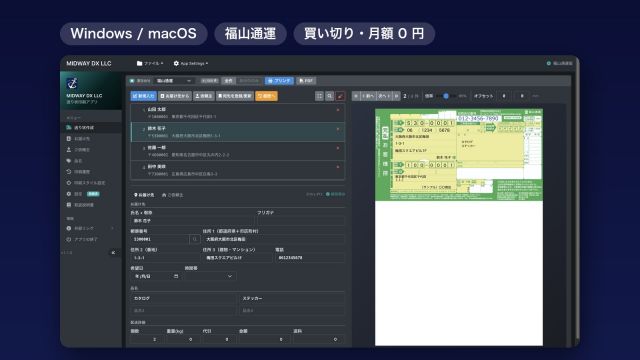Click the 住所3 building name field
The height and width of the screenshot is (360, 640).
pyautogui.click(x=237, y=258)
